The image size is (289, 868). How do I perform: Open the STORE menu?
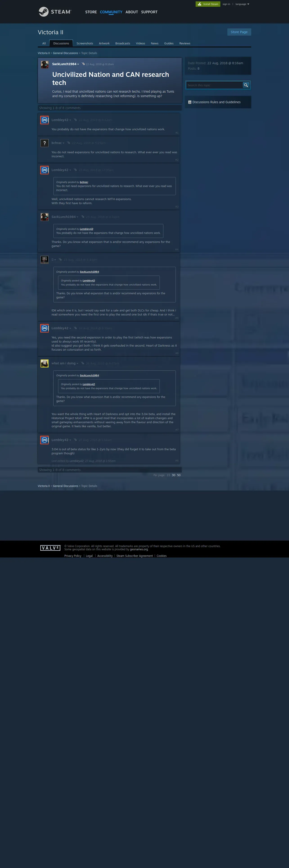(91, 12)
